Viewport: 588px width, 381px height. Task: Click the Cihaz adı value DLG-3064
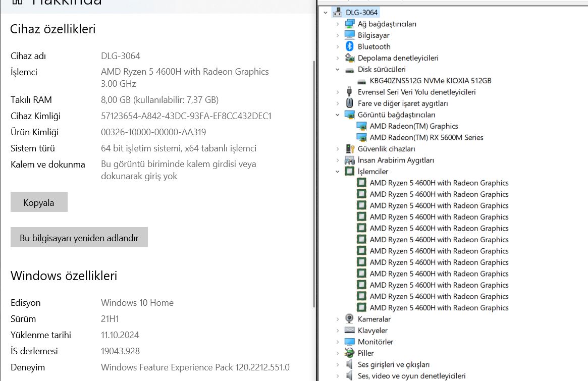coord(120,56)
